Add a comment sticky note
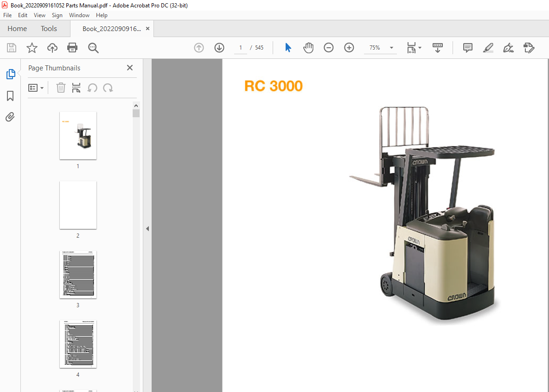549x392 pixels. (x=468, y=48)
